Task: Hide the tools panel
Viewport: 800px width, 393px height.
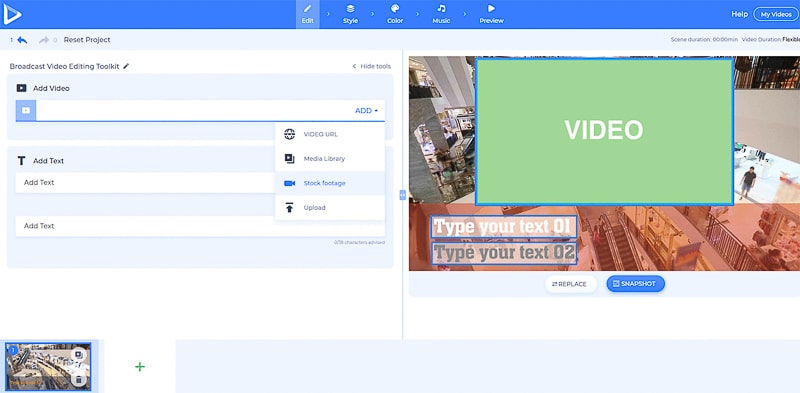Action: pyautogui.click(x=372, y=66)
